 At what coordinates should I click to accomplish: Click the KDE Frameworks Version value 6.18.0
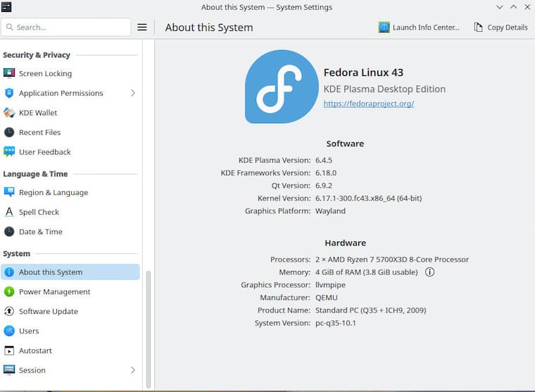(326, 172)
